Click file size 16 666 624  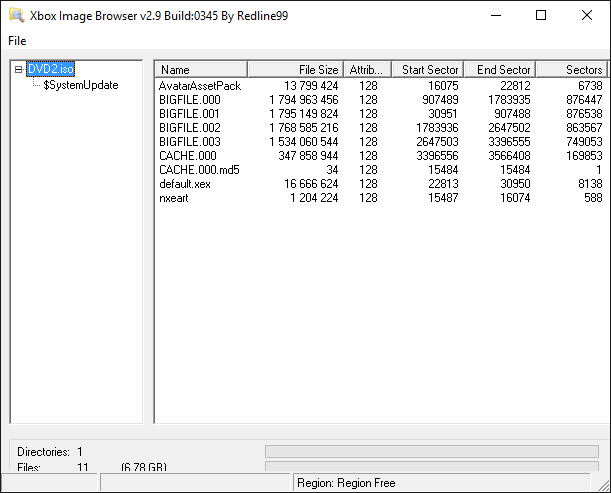(x=311, y=184)
